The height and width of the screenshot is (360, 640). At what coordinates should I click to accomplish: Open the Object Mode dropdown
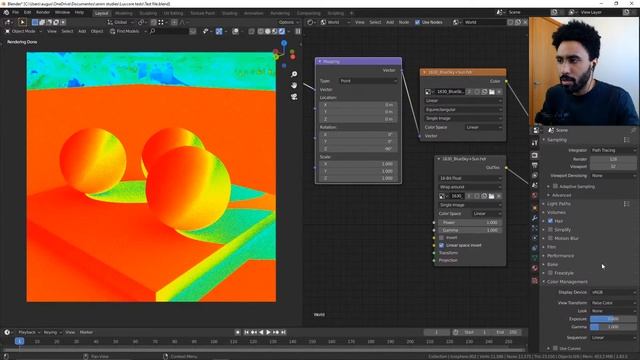23,31
